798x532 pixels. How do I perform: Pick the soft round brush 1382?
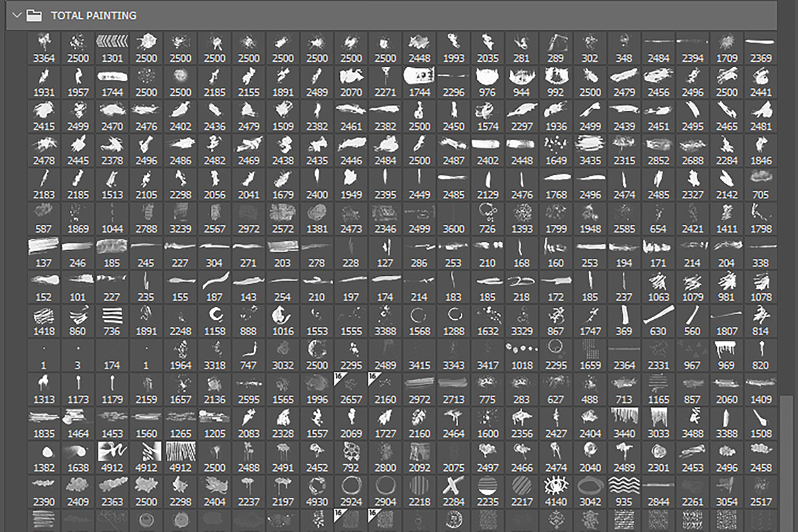(x=44, y=458)
